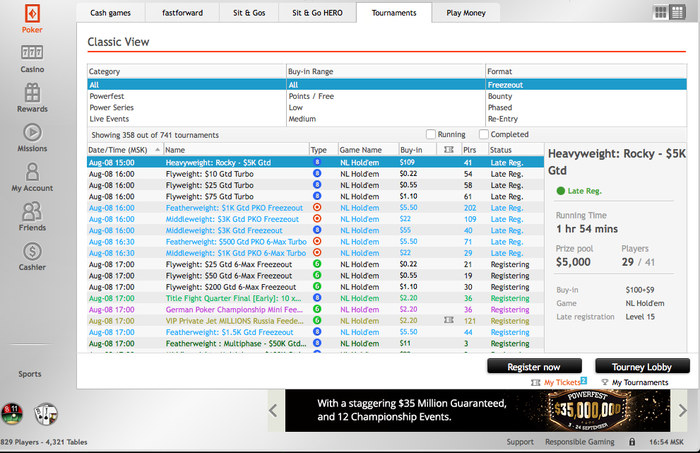Click ticket icon in VIP Private Jet MILLIONS row
Screen dimensions: 700x453
click(449, 320)
